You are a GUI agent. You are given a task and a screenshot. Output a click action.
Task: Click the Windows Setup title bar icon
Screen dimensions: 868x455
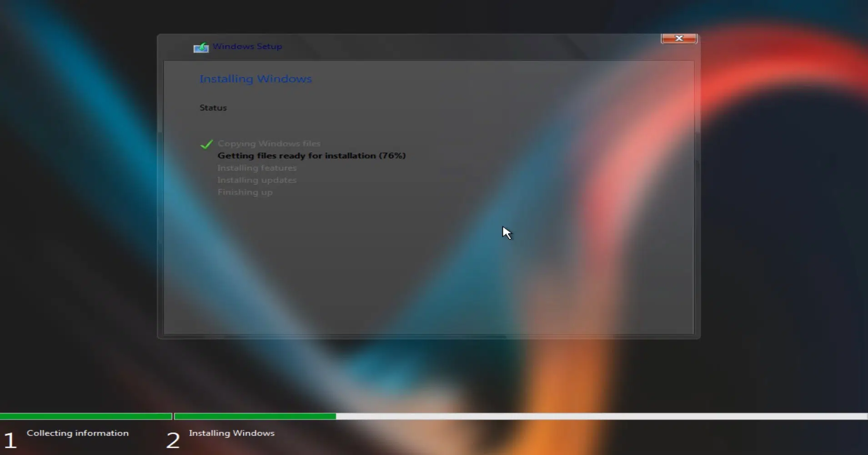click(201, 47)
